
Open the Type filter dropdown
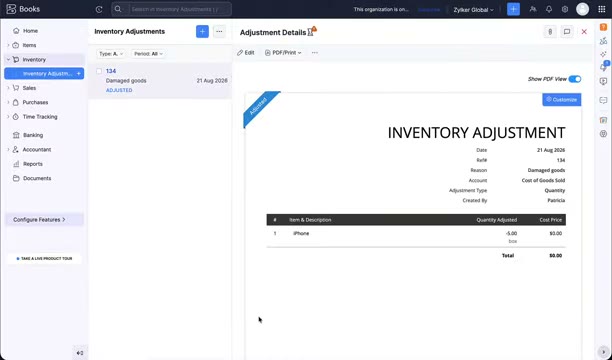pos(111,54)
